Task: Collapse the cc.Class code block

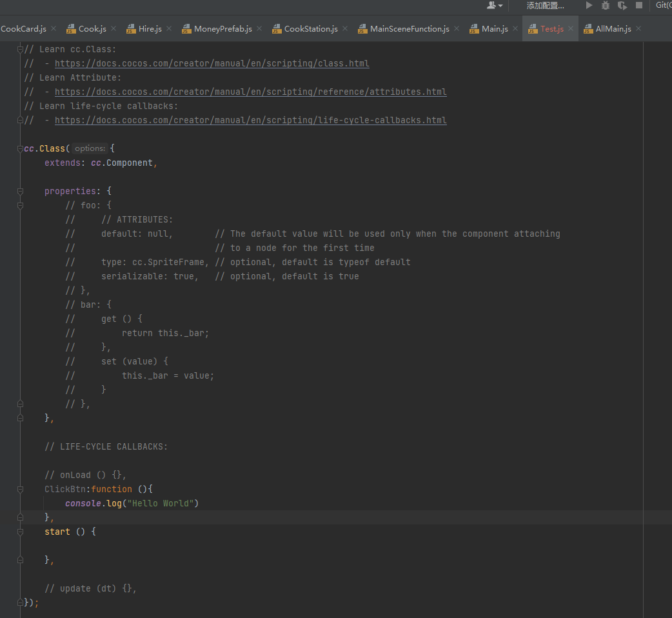Action: [x=20, y=149]
